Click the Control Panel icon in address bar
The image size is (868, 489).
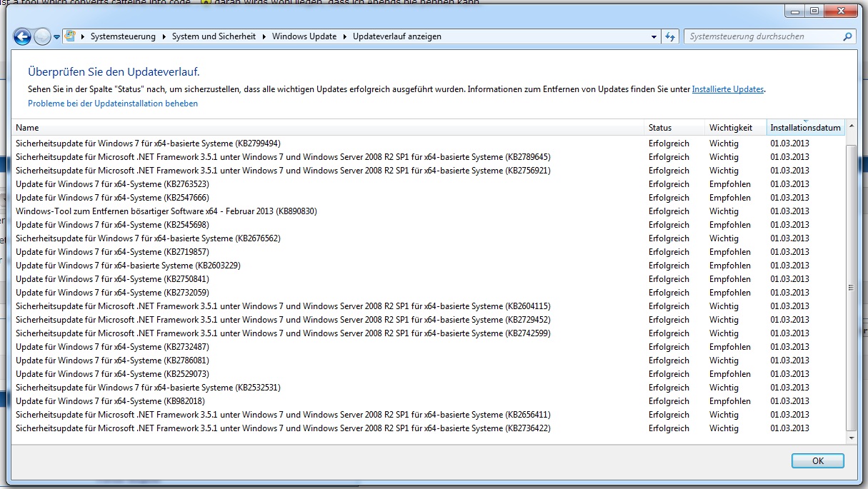click(71, 36)
